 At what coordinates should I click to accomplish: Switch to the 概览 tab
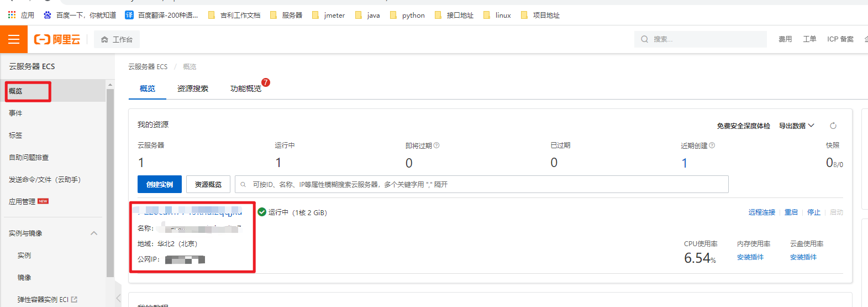148,89
